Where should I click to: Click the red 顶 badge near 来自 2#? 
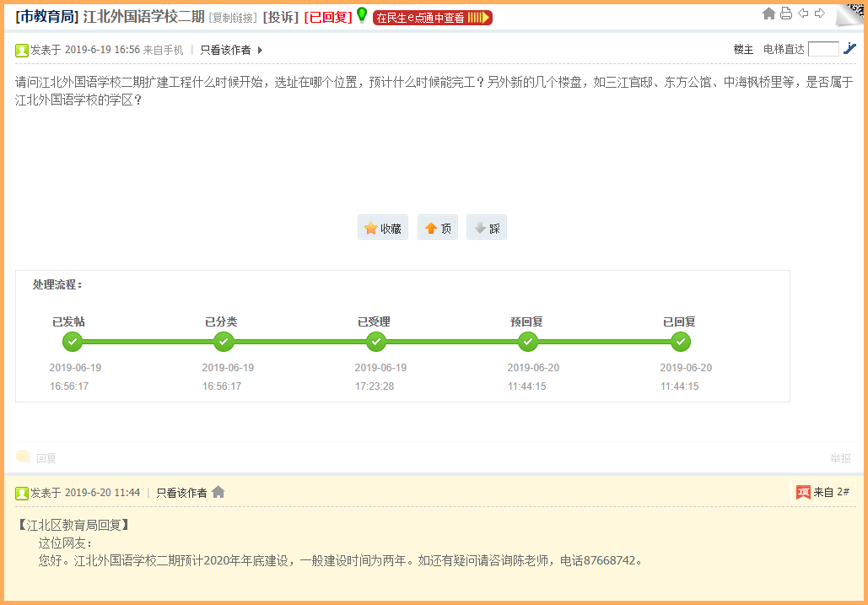[x=803, y=492]
